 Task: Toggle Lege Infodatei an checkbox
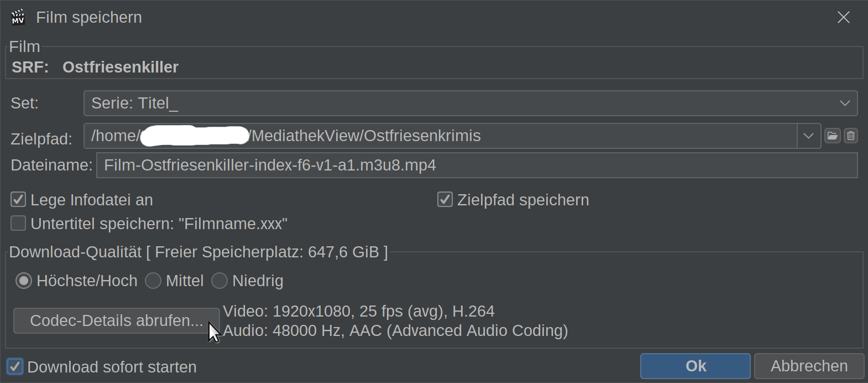pos(18,199)
